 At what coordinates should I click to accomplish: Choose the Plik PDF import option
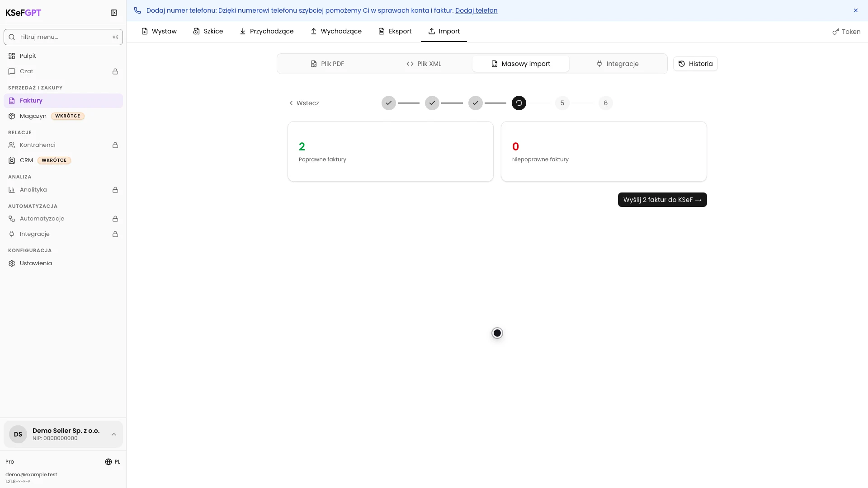point(327,64)
